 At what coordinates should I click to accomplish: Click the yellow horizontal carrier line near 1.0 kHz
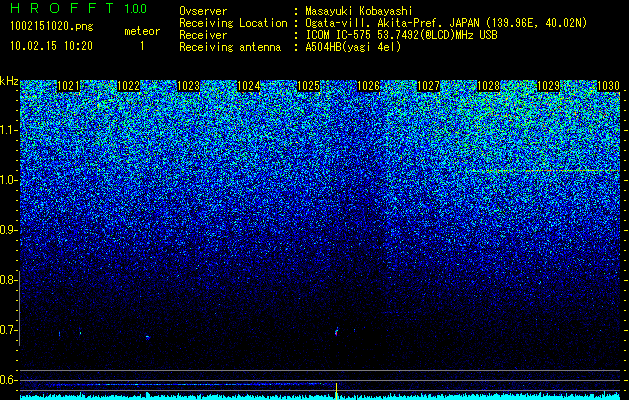point(546,171)
